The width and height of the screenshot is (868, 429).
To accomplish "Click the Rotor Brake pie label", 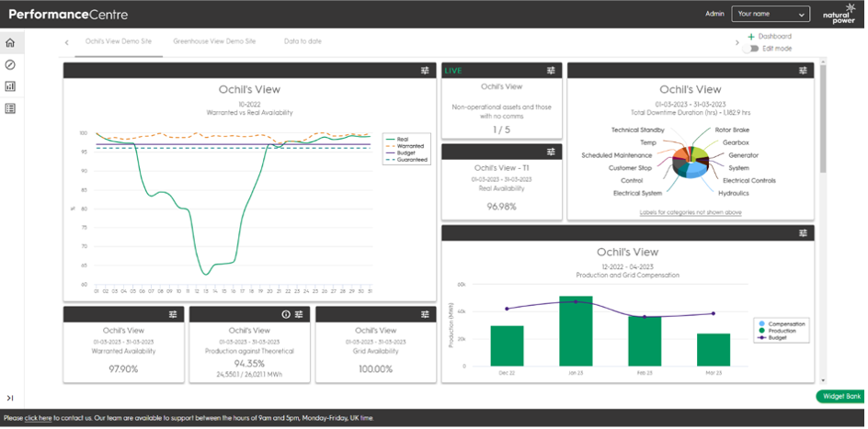I will point(732,130).
